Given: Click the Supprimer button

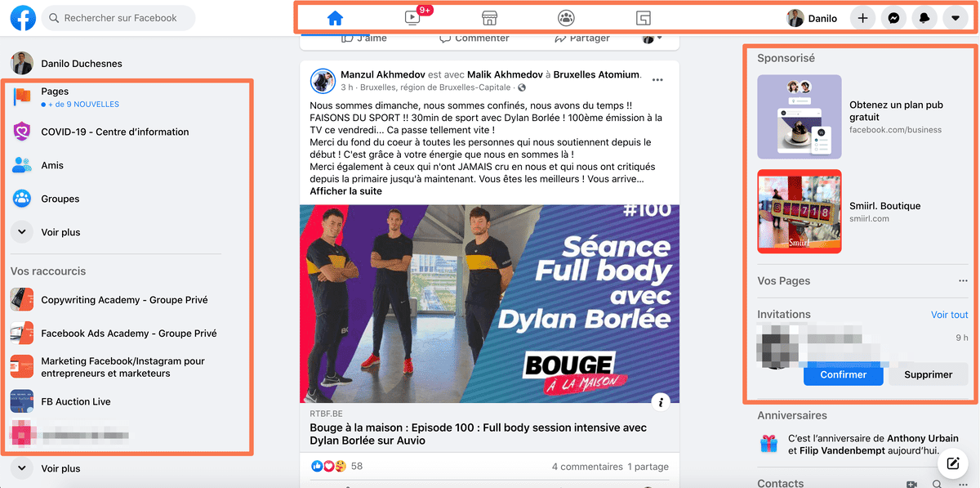Looking at the screenshot, I should tap(929, 374).
